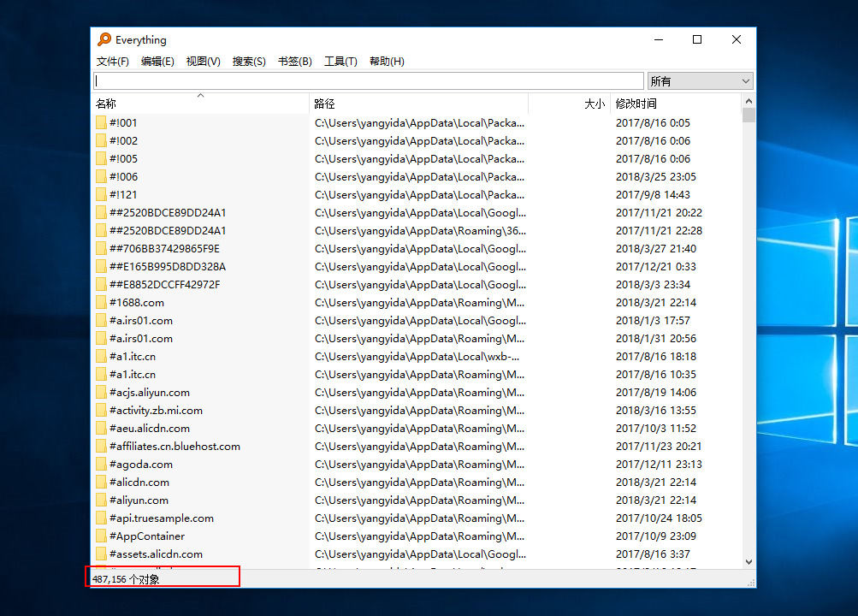Select the folder icon for #1688.com
This screenshot has width=858, height=616.
[x=101, y=303]
